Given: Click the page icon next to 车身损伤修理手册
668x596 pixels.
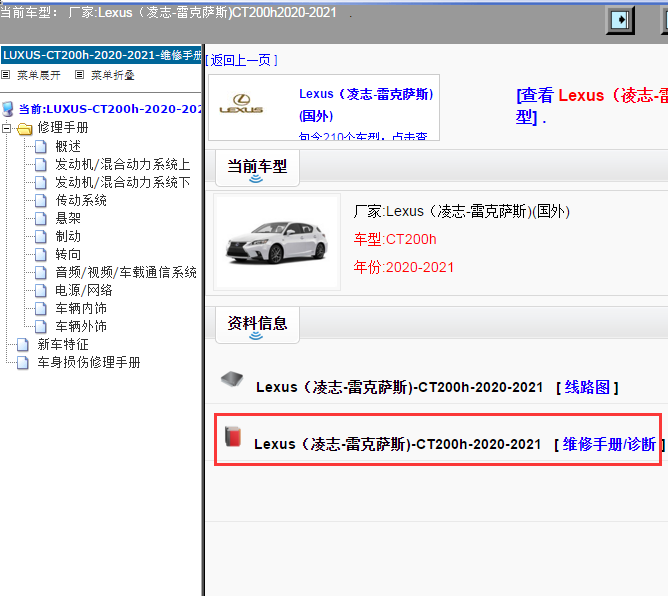Looking at the screenshot, I should (23, 363).
